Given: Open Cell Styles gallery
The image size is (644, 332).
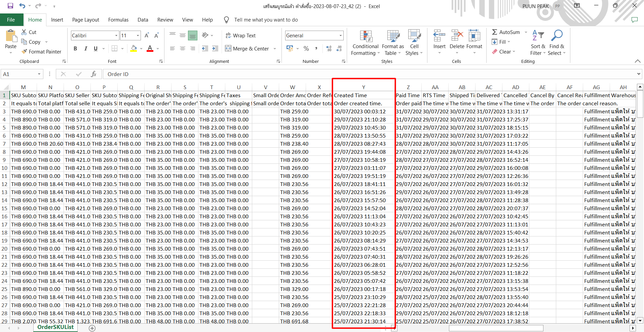Looking at the screenshot, I should tap(414, 43).
